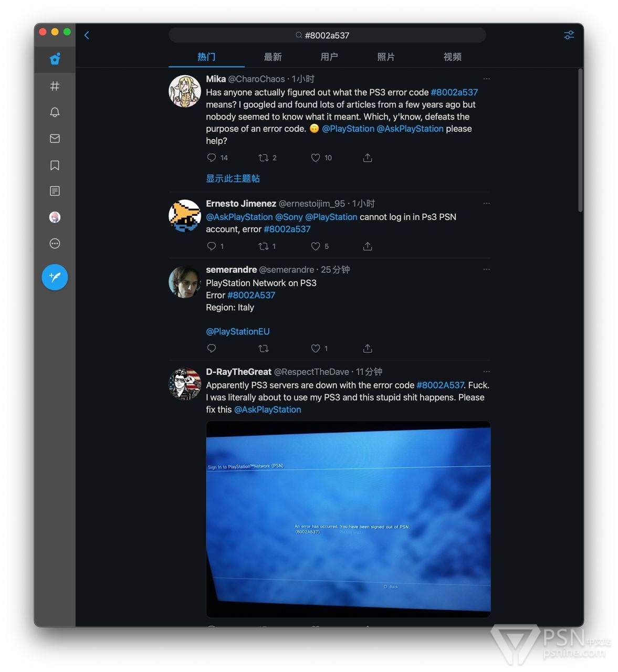Open @AskPlayStation mention in D-RayTheGreat's tweet
The height and width of the screenshot is (672, 618).
(x=267, y=409)
